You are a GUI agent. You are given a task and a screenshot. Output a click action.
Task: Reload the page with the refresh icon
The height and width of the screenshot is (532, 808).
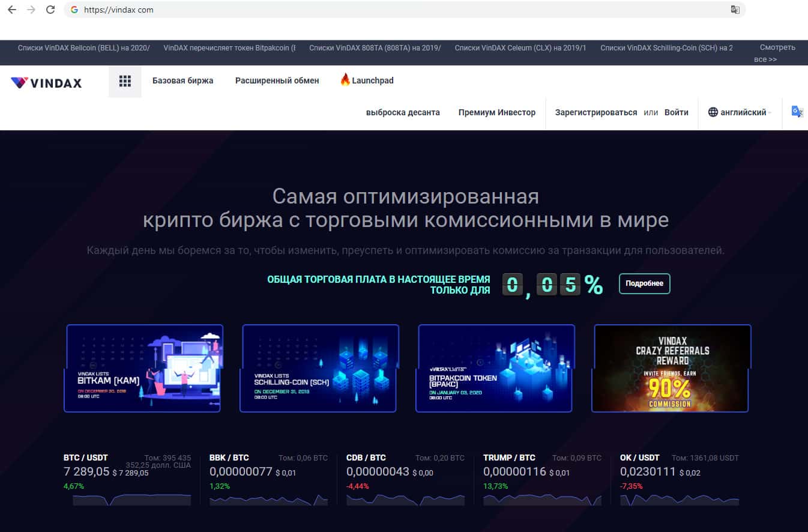coord(50,10)
